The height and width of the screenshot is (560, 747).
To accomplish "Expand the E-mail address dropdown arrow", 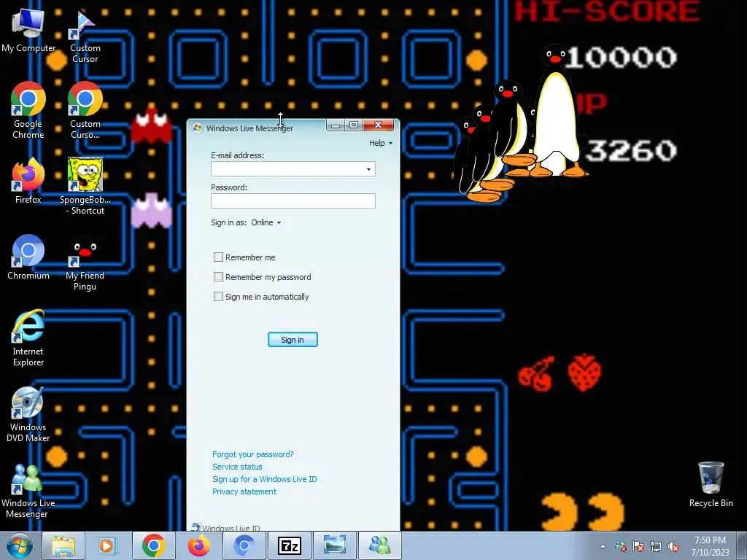I will point(368,169).
